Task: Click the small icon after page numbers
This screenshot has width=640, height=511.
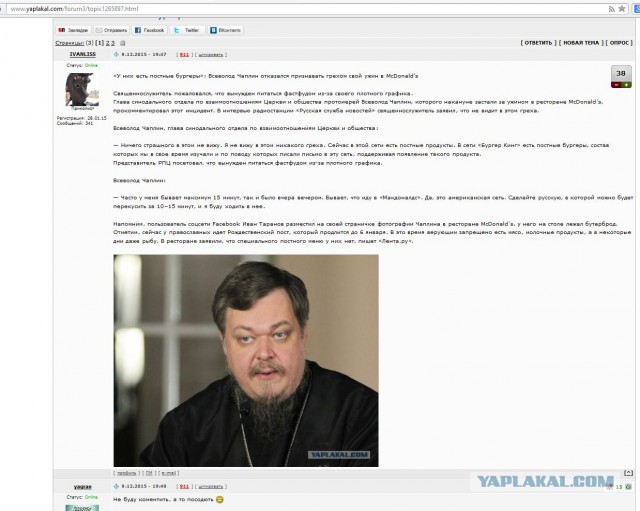Action: coord(122,43)
